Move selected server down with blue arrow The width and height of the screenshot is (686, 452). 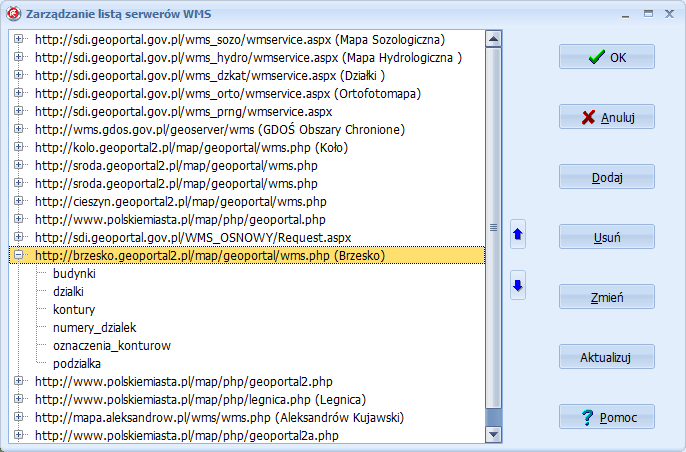[x=518, y=286]
